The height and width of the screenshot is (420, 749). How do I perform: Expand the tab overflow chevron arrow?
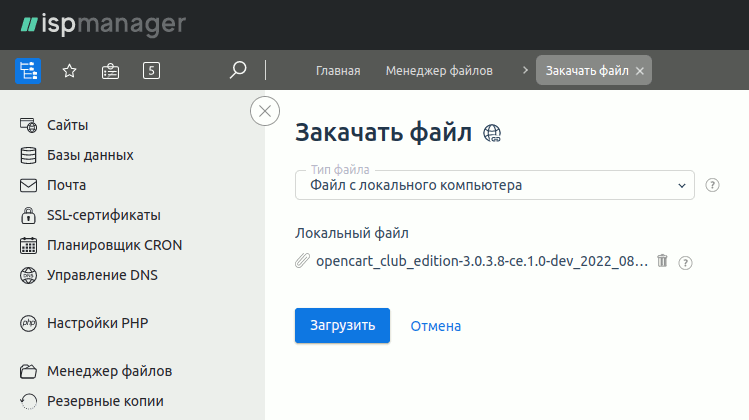pyautogui.click(x=525, y=70)
